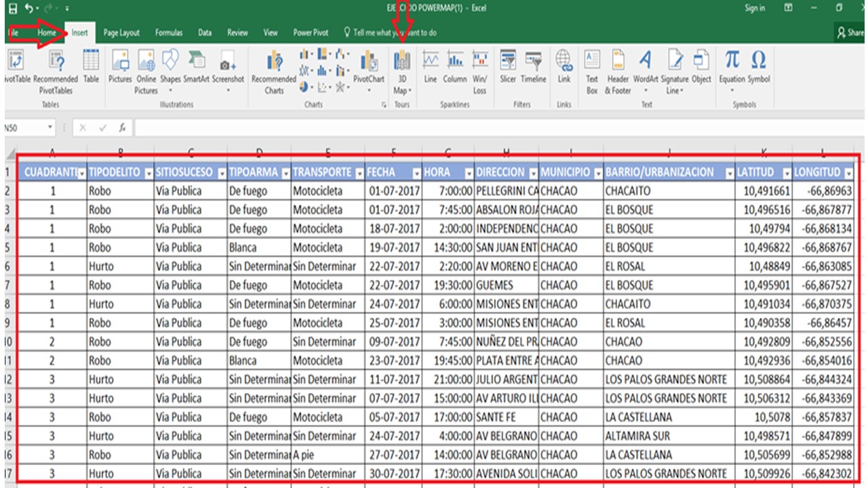Click the Sign in link
Viewport: 868px width, 488px height.
pos(755,8)
